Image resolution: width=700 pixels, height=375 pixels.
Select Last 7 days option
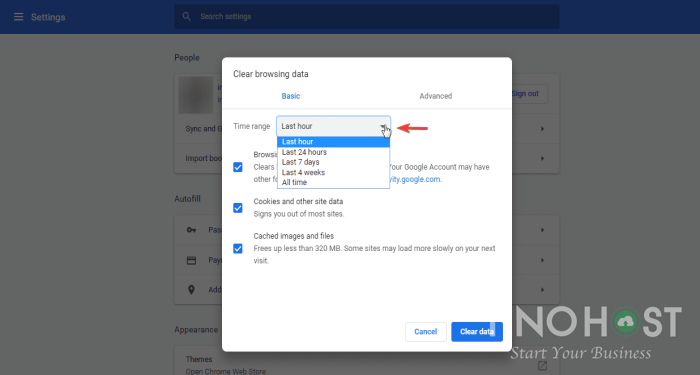[333, 162]
